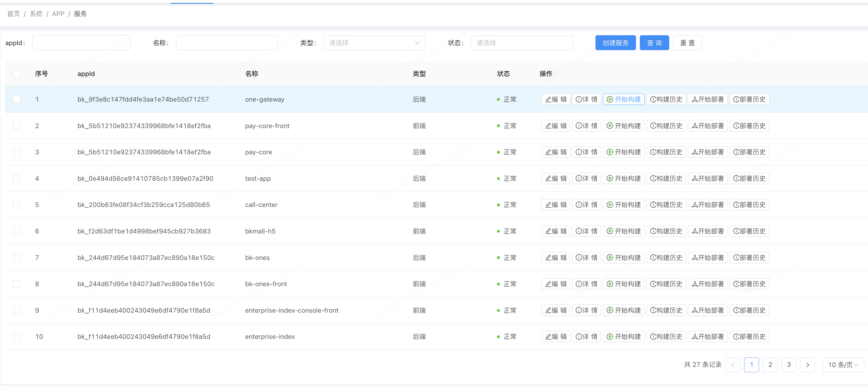Navigate to 首页 breadcrumb
This screenshot has height=386, width=868.
tap(13, 14)
